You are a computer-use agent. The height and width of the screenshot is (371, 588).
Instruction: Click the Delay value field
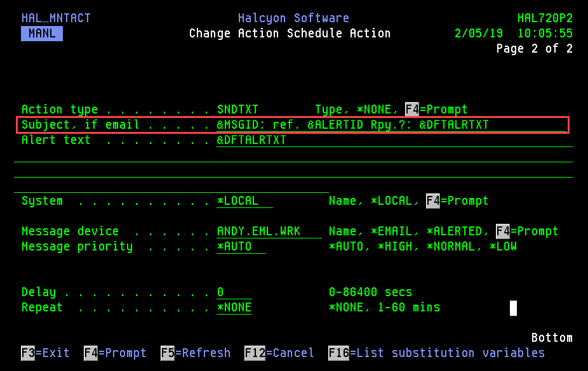click(x=234, y=292)
